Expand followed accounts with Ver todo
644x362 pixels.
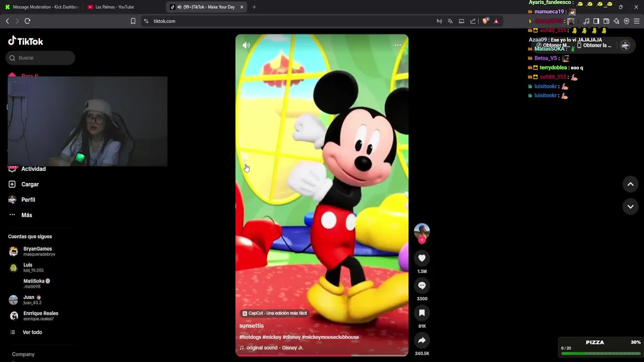pyautogui.click(x=26, y=332)
